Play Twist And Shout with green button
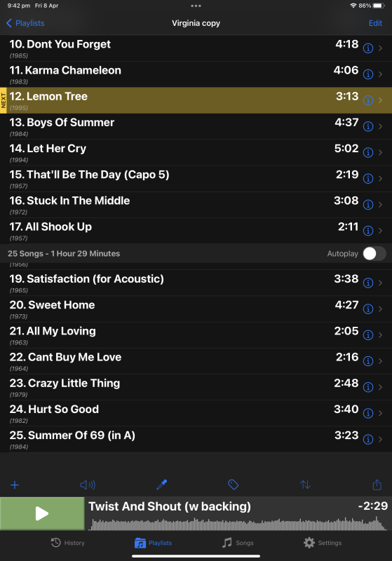Screen dimensions: 392x561 (x=42, y=513)
